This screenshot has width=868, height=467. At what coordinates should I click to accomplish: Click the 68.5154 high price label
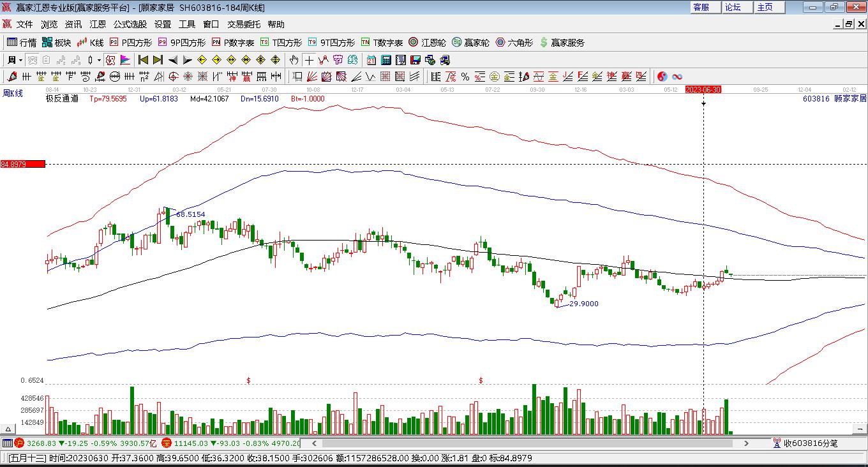pyautogui.click(x=191, y=214)
